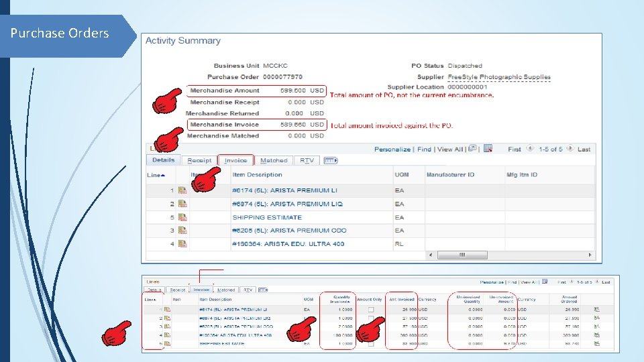Viewport: 644px width, 362px height.
Task: Click Merchandise Invoice value 589.660
Action: pos(293,125)
